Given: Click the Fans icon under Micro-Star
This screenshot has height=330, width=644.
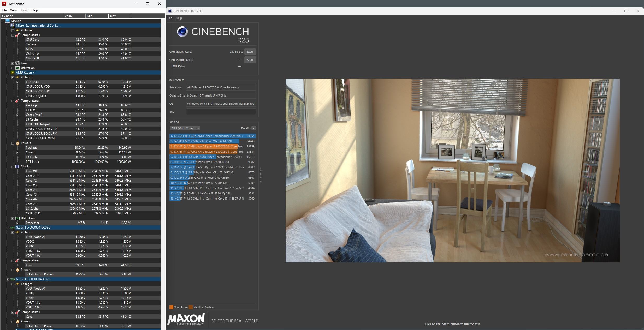Looking at the screenshot, I should point(17,63).
